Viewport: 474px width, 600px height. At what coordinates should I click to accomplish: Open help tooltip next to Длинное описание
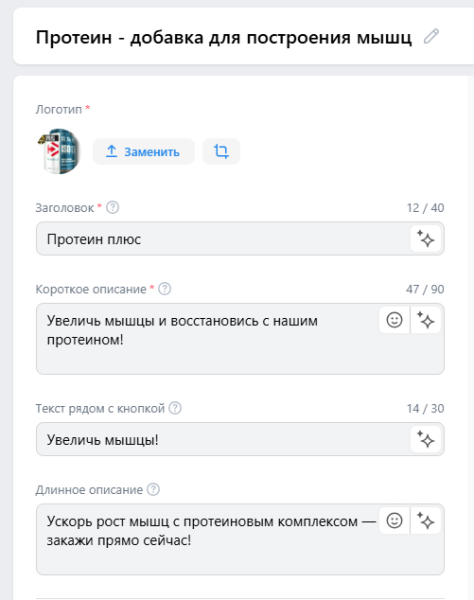153,489
